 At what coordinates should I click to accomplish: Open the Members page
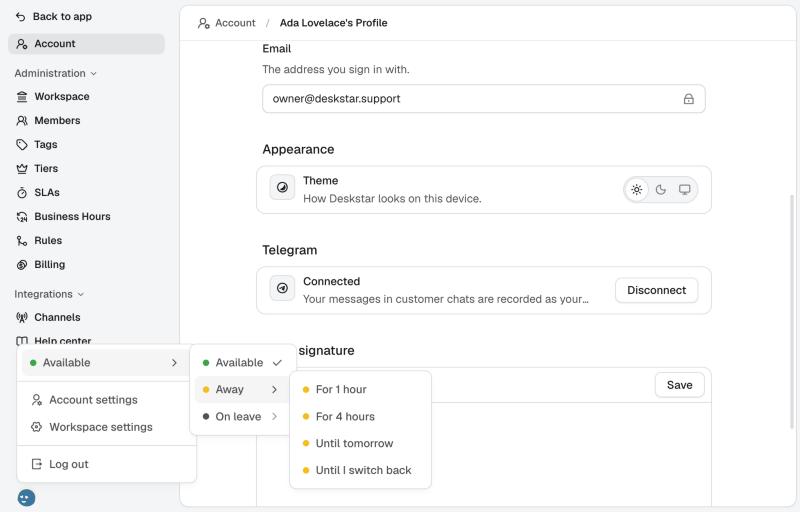point(86,120)
